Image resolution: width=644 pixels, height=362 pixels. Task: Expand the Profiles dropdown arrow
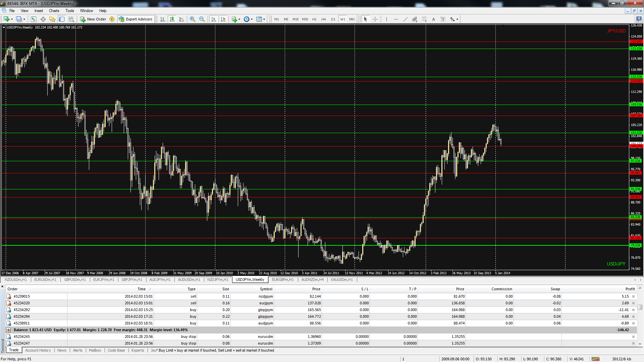[x=24, y=19]
